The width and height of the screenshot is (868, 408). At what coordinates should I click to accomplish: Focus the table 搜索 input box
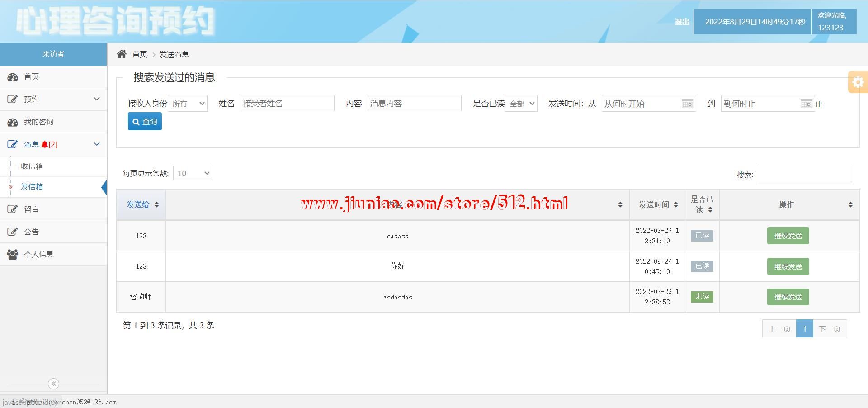[806, 174]
